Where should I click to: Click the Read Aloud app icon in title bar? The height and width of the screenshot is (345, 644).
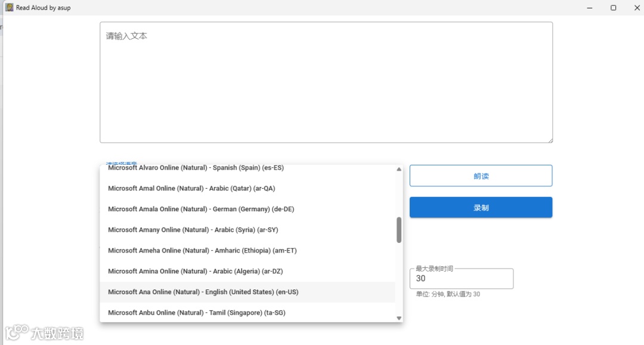coord(9,7)
